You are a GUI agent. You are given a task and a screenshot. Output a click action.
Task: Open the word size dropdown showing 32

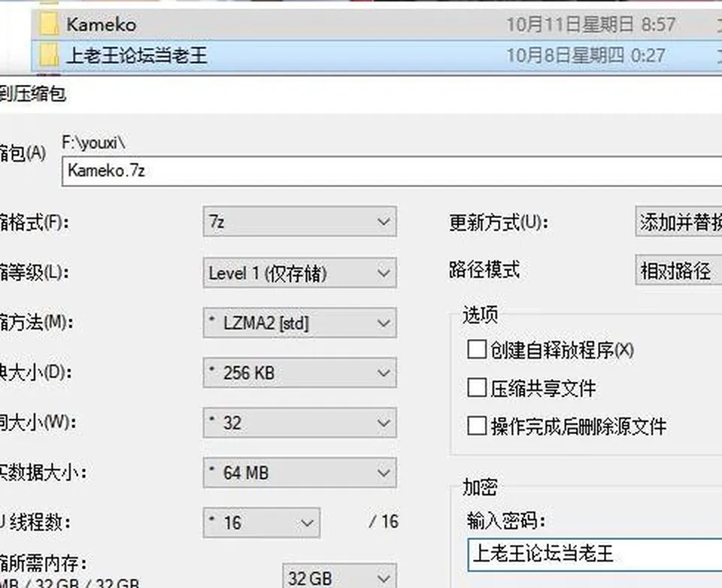(299, 423)
